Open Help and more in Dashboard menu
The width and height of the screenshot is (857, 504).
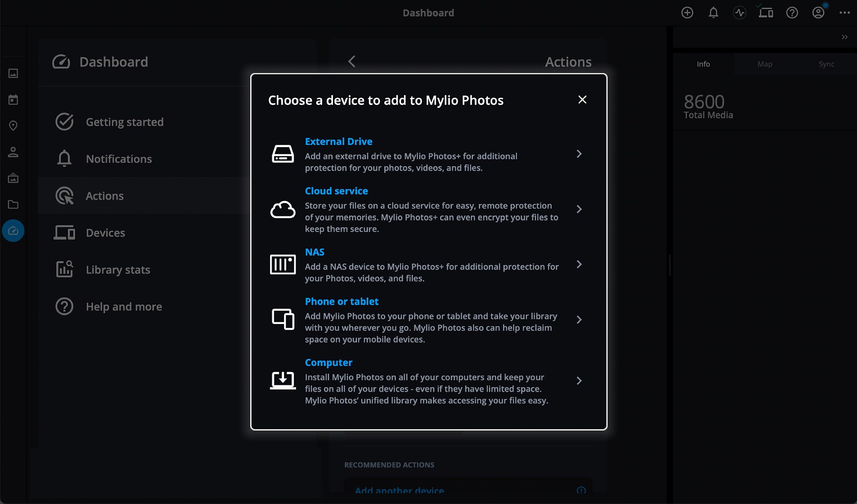coord(144,306)
